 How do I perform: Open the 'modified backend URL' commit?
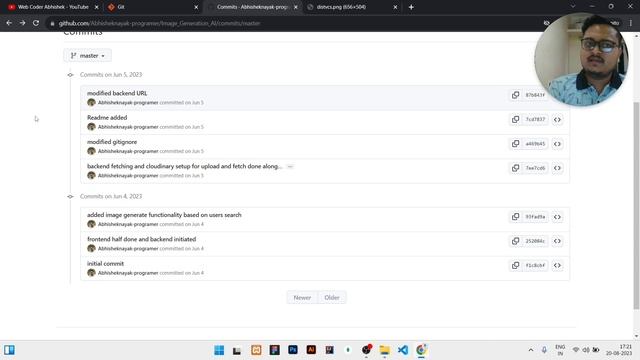[117, 93]
